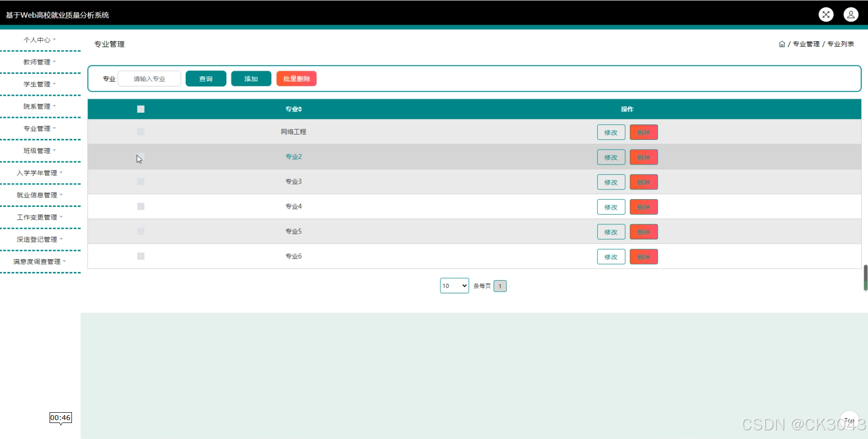Expand 院系管理 sidebar menu
This screenshot has width=868, height=439.
(x=40, y=106)
